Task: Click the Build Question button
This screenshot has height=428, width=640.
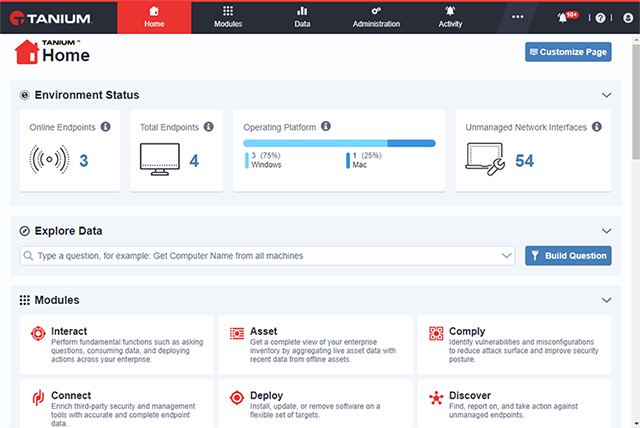Action: 568,256
